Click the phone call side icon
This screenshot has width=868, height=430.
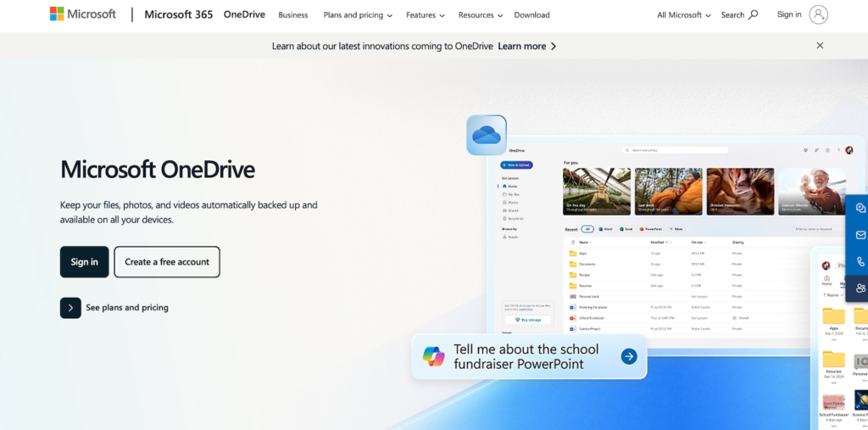(x=860, y=262)
